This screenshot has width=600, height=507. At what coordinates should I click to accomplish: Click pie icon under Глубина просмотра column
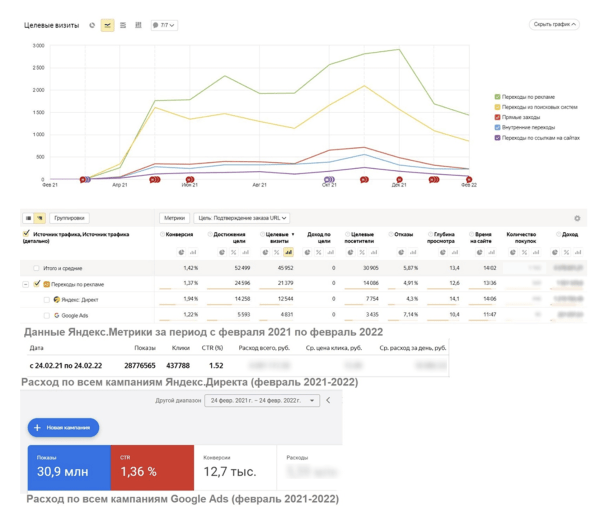pyautogui.click(x=443, y=252)
